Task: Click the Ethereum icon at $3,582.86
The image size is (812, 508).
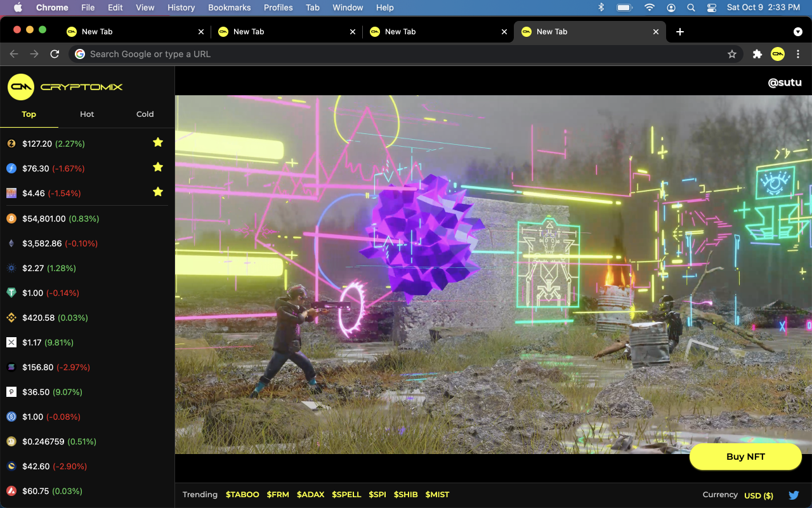Action: [11, 243]
